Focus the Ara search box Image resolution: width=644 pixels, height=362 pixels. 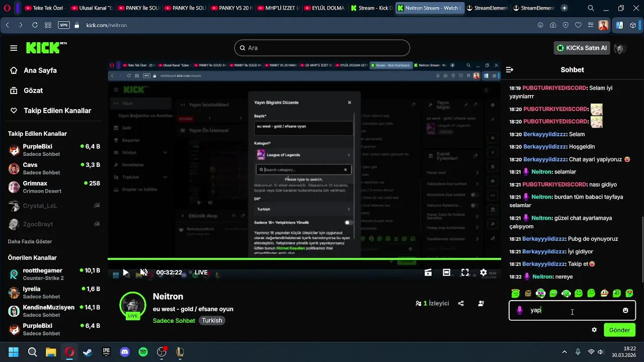(x=322, y=48)
